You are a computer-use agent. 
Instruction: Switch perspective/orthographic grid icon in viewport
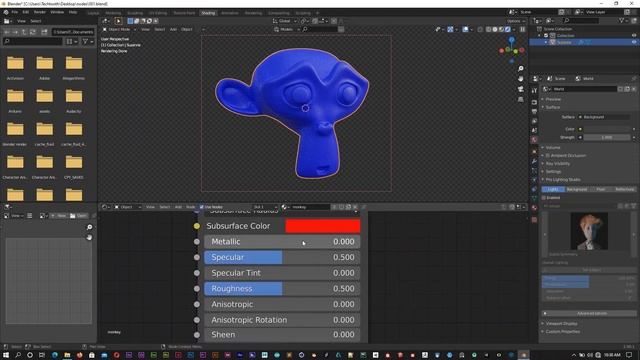click(520, 99)
